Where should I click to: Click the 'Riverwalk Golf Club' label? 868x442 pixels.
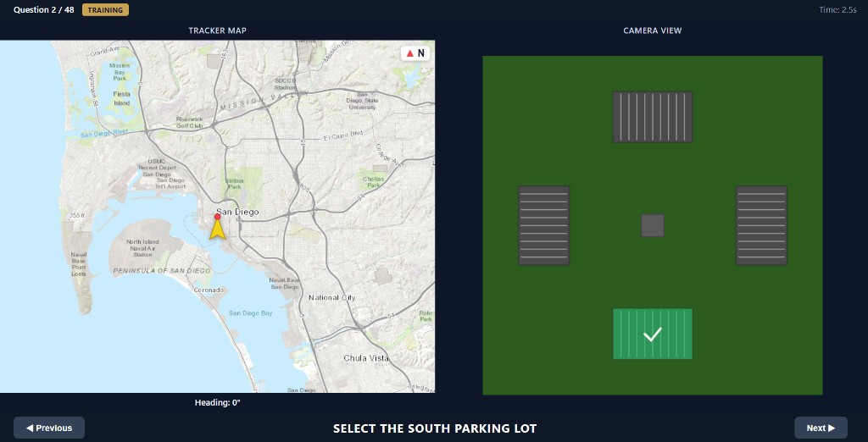pos(189,122)
